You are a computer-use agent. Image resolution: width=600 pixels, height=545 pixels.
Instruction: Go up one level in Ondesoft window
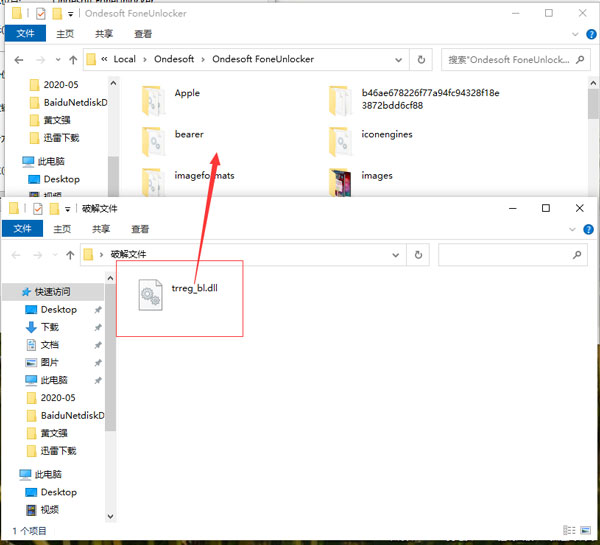pyautogui.click(x=73, y=60)
